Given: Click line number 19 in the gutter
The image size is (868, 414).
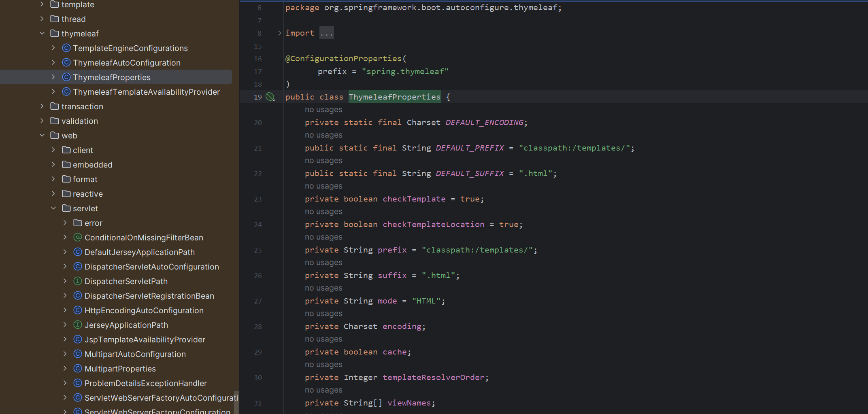Looking at the screenshot, I should click(x=258, y=97).
